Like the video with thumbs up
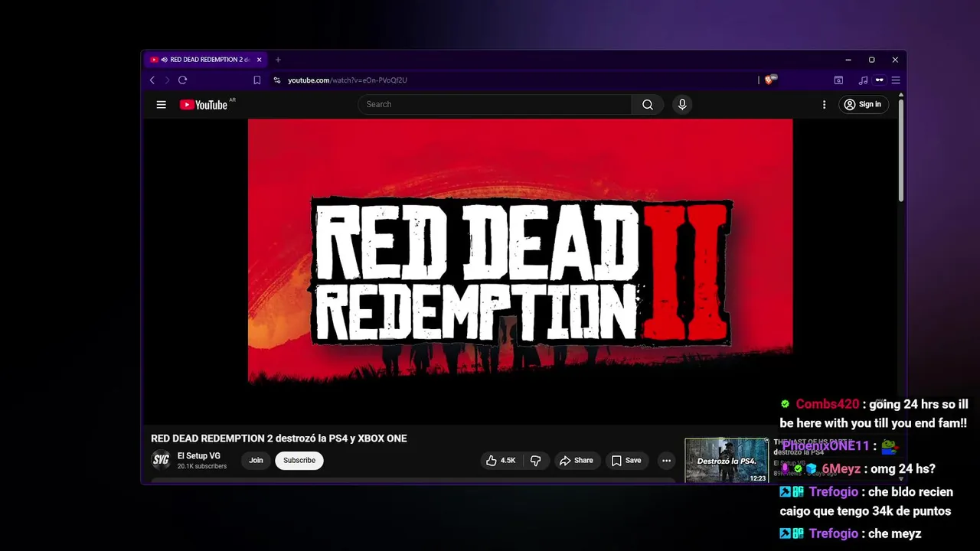The height and width of the screenshot is (551, 980). [x=501, y=461]
